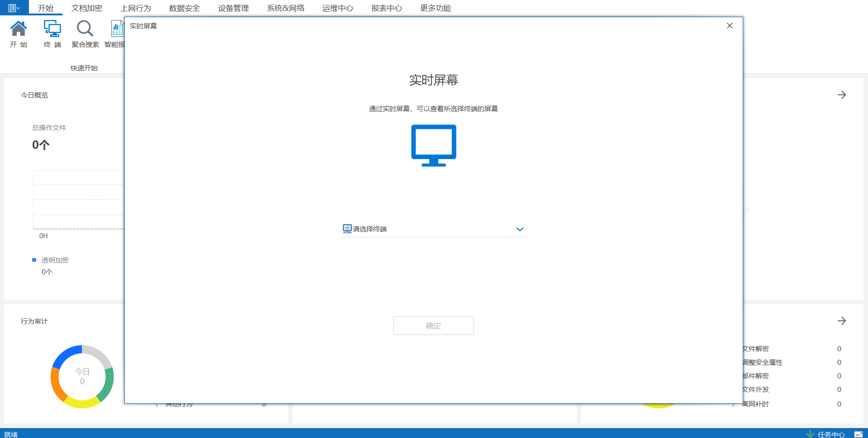Click the blue 透明加密 legend square
This screenshot has height=438, width=868.
click(x=34, y=260)
